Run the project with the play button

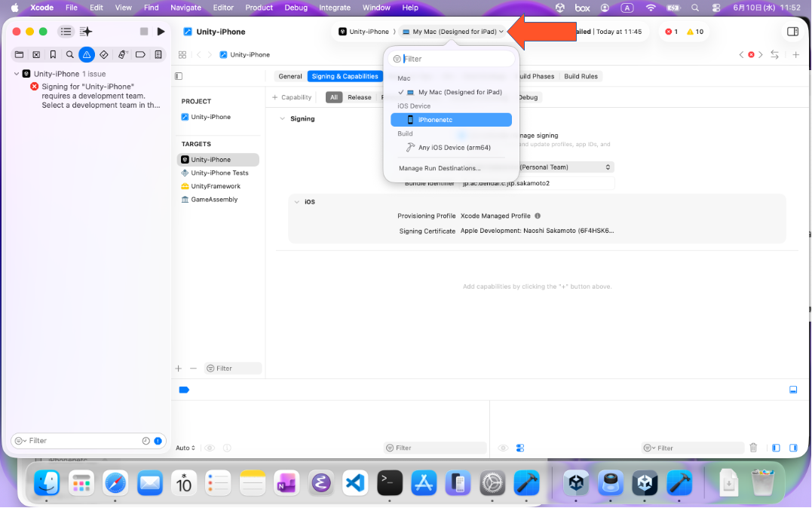point(161,32)
